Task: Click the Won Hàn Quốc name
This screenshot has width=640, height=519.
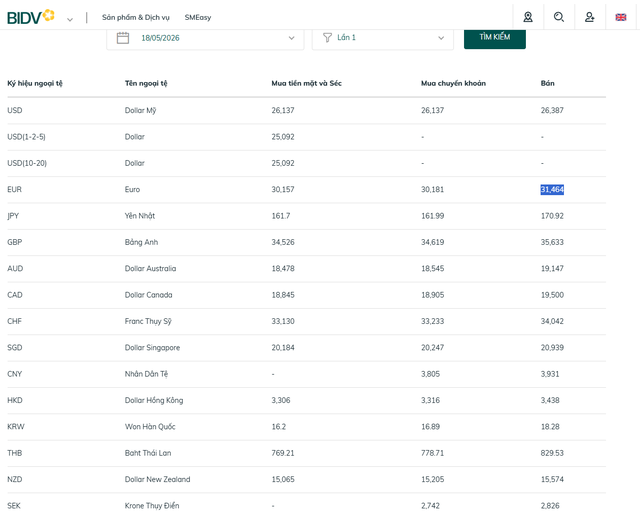Action: click(150, 426)
